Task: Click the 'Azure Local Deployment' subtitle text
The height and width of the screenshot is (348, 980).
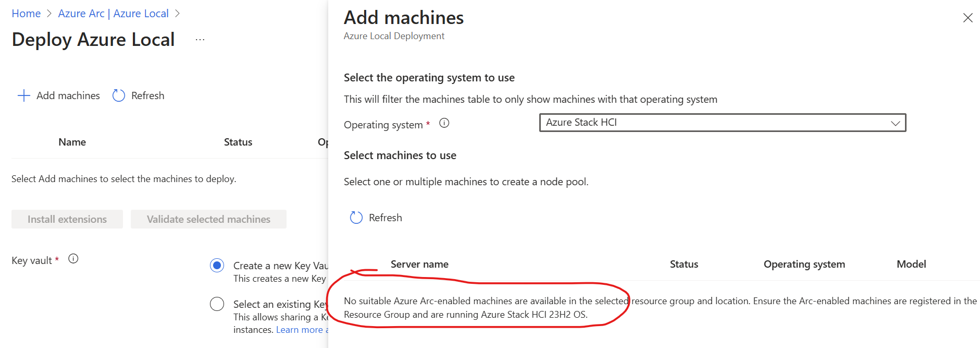Action: pyautogui.click(x=394, y=36)
